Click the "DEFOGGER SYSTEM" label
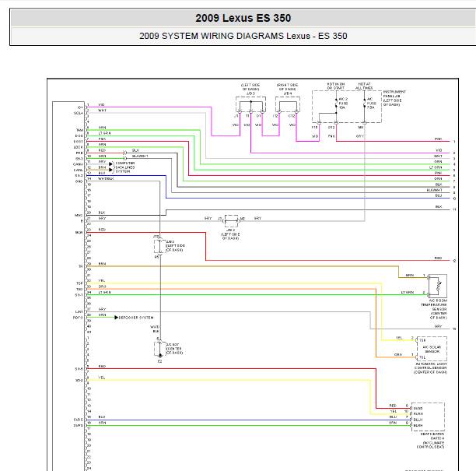This screenshot has width=476, height=471. point(135,318)
